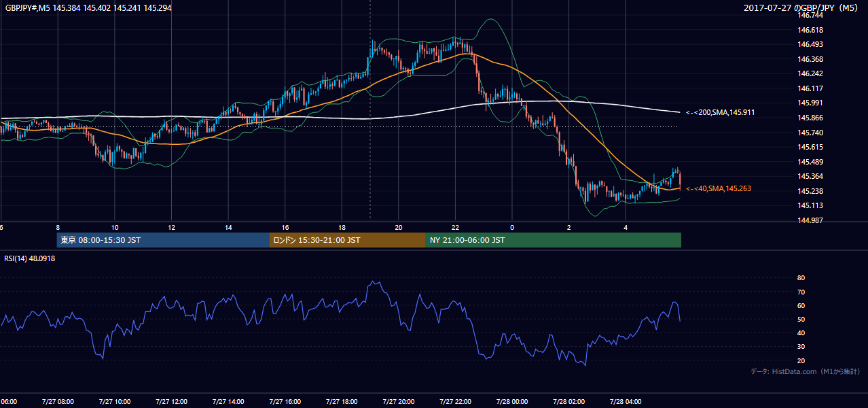Click RSI scale label 20
The image size is (868, 408).
click(x=801, y=360)
